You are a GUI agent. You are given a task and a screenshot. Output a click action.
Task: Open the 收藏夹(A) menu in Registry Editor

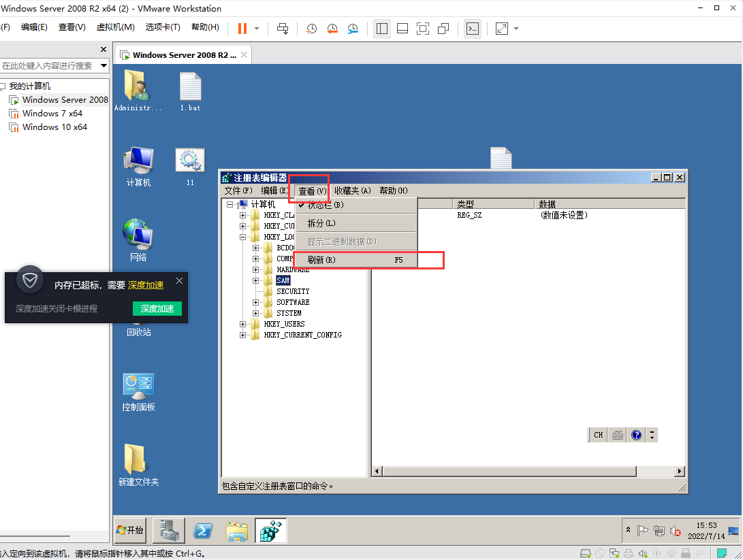[353, 191]
